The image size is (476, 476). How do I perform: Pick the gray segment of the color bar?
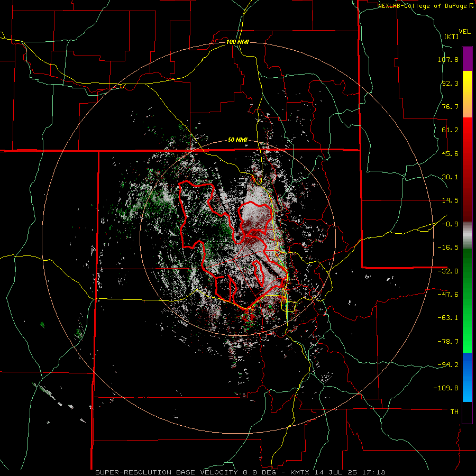[x=467, y=235]
